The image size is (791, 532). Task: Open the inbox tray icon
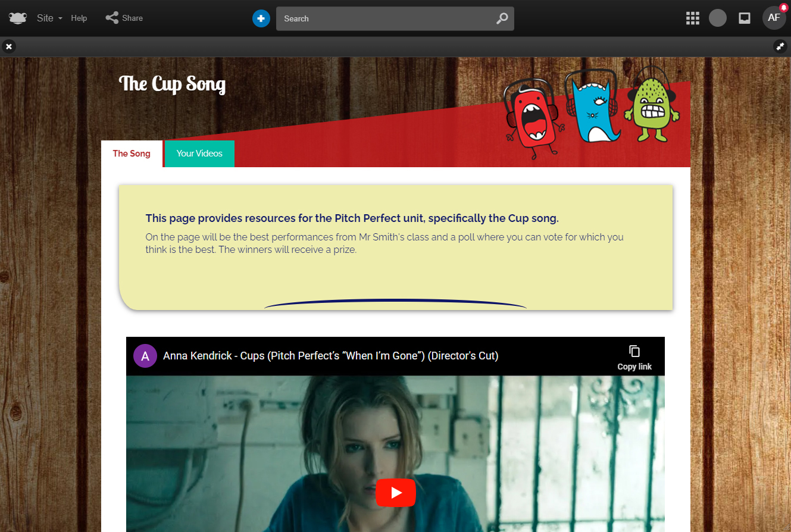point(744,18)
